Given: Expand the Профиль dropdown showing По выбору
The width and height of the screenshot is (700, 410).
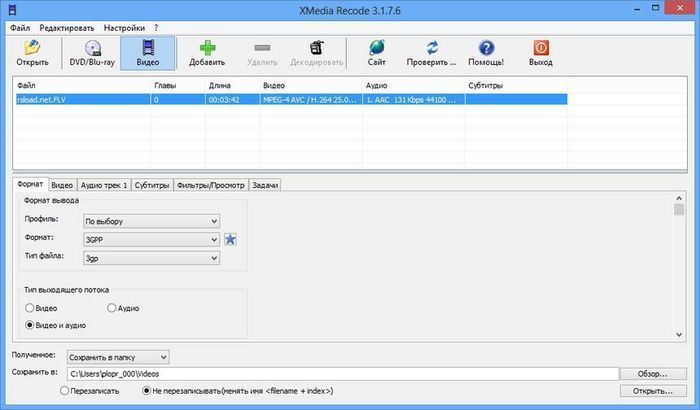Looking at the screenshot, I should (x=151, y=221).
